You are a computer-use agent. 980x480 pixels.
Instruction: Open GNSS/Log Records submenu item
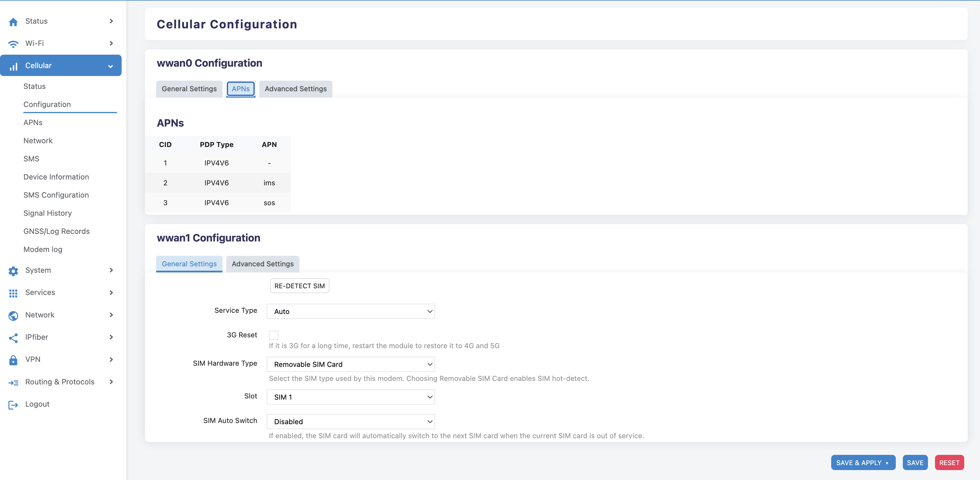pos(56,231)
